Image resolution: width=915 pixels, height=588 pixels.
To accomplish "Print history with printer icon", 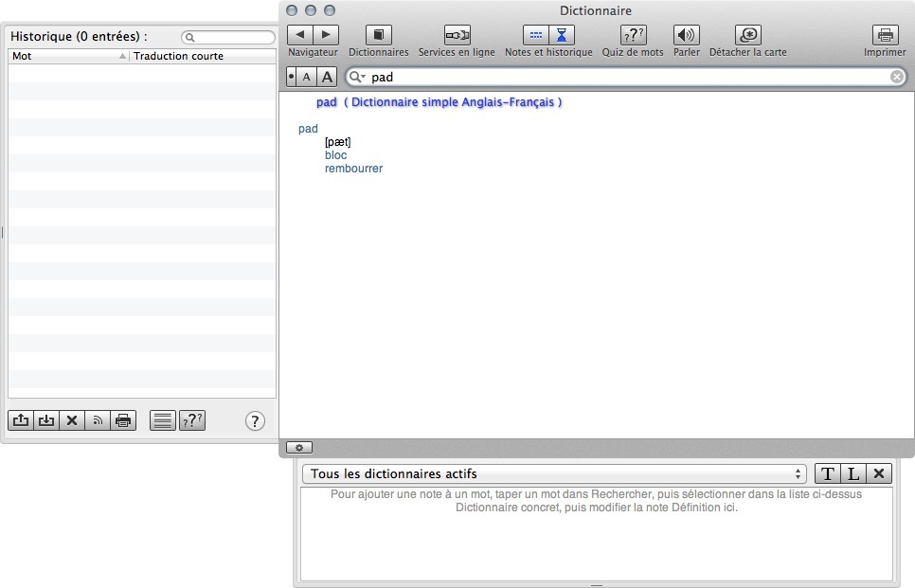I will [123, 420].
